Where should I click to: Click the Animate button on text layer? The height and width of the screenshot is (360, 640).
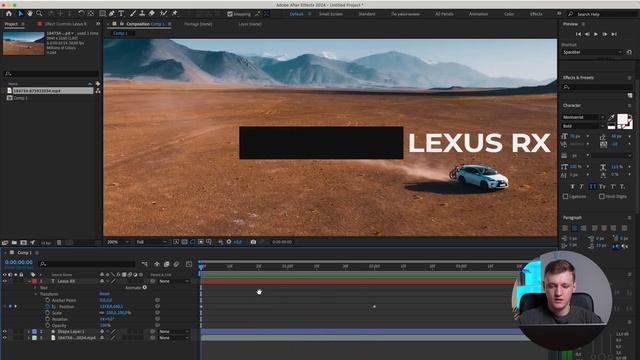(x=136, y=288)
